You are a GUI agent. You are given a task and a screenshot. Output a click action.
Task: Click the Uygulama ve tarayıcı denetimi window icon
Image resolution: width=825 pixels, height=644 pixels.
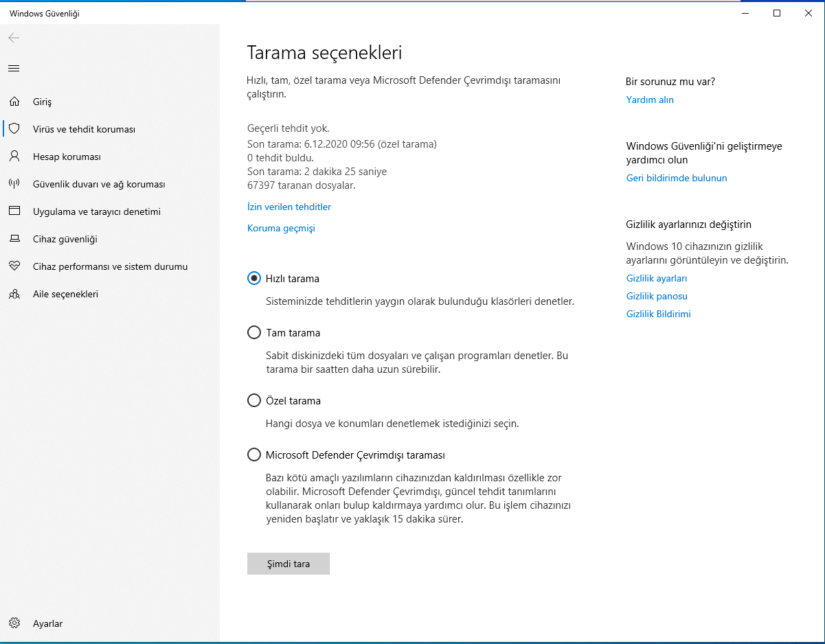(x=14, y=211)
